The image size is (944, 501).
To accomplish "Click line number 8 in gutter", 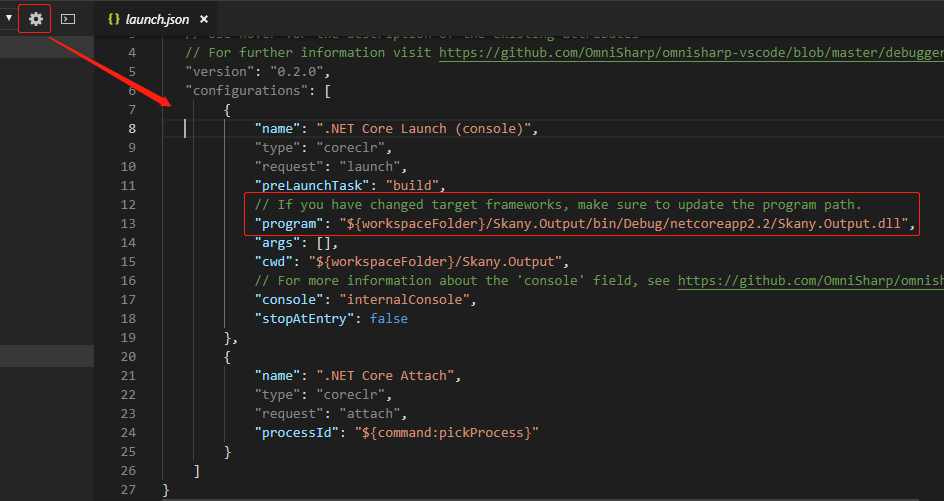I will (132, 128).
